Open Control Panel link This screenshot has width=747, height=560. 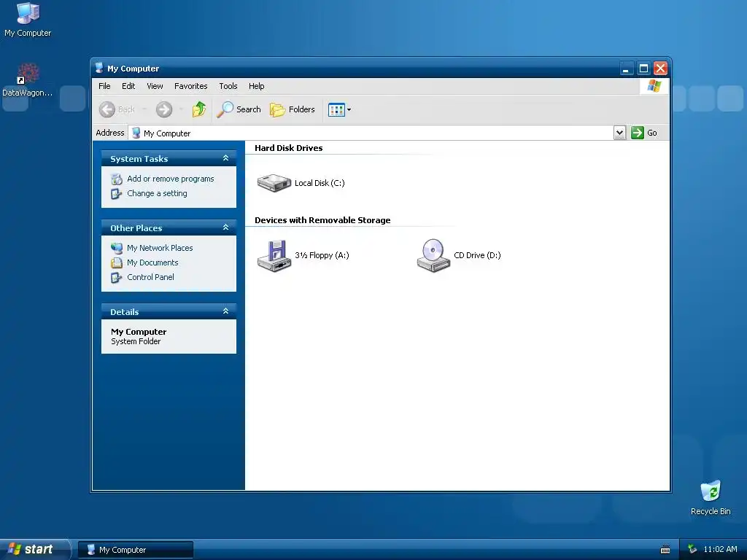tap(150, 277)
